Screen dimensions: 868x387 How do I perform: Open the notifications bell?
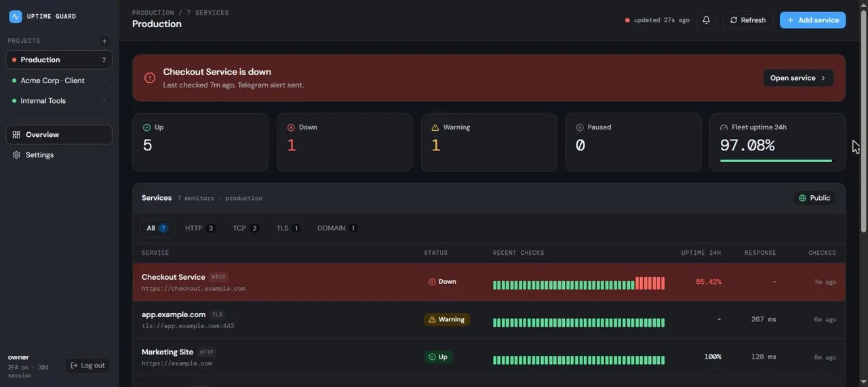(706, 20)
